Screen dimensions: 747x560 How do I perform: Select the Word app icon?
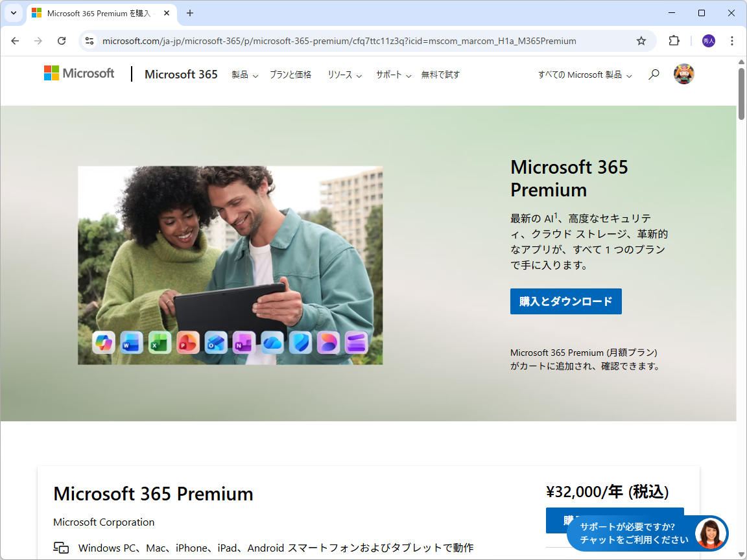coord(132,343)
